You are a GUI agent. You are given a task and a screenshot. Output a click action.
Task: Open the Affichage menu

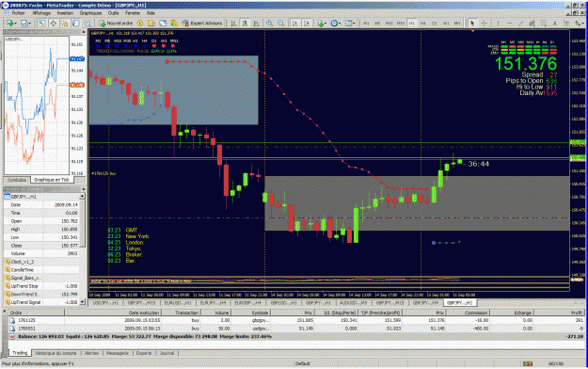pyautogui.click(x=41, y=13)
